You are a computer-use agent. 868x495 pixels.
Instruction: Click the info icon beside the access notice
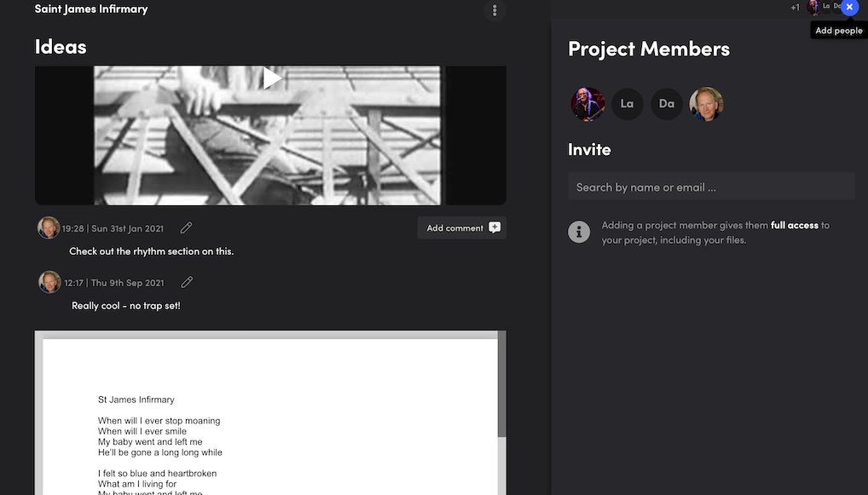pos(578,232)
